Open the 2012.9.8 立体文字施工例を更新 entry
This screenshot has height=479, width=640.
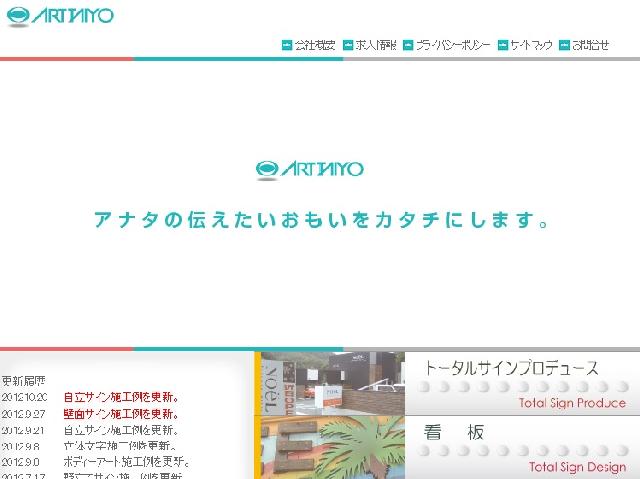[x=120, y=446]
